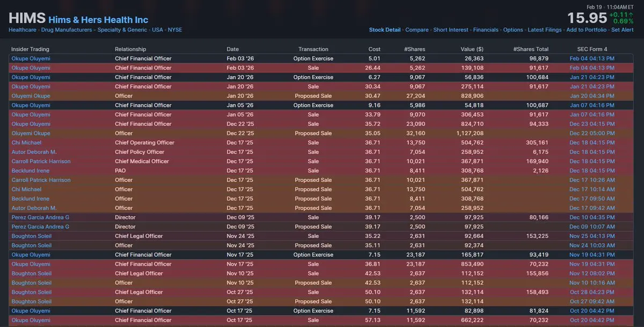
Task: Open SEC filing Jan 20 04:34 PM
Action: pos(592,96)
